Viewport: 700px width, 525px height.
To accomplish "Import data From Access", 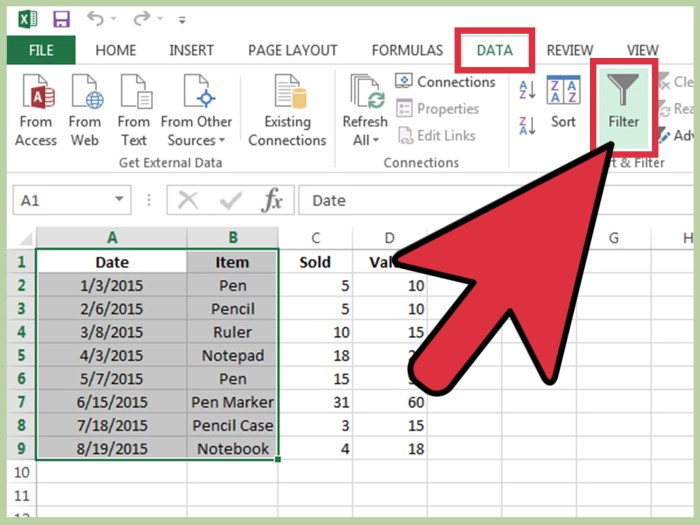I will [36, 110].
